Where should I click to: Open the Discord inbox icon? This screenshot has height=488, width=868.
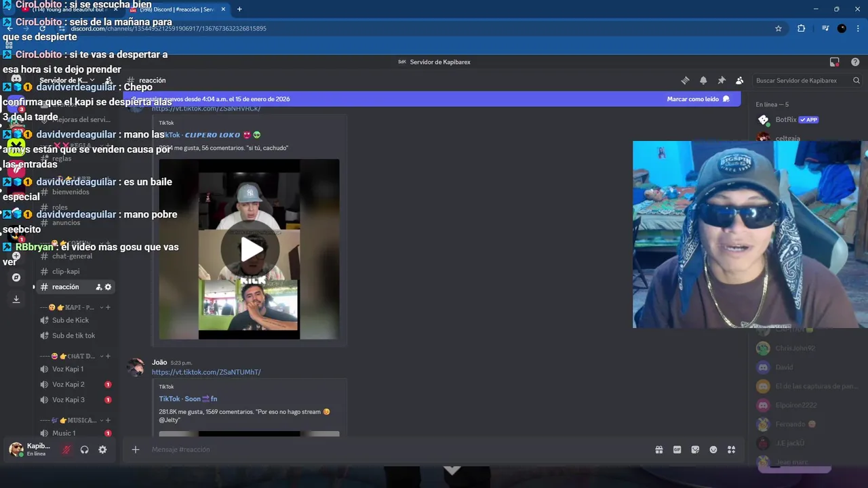[x=834, y=62]
